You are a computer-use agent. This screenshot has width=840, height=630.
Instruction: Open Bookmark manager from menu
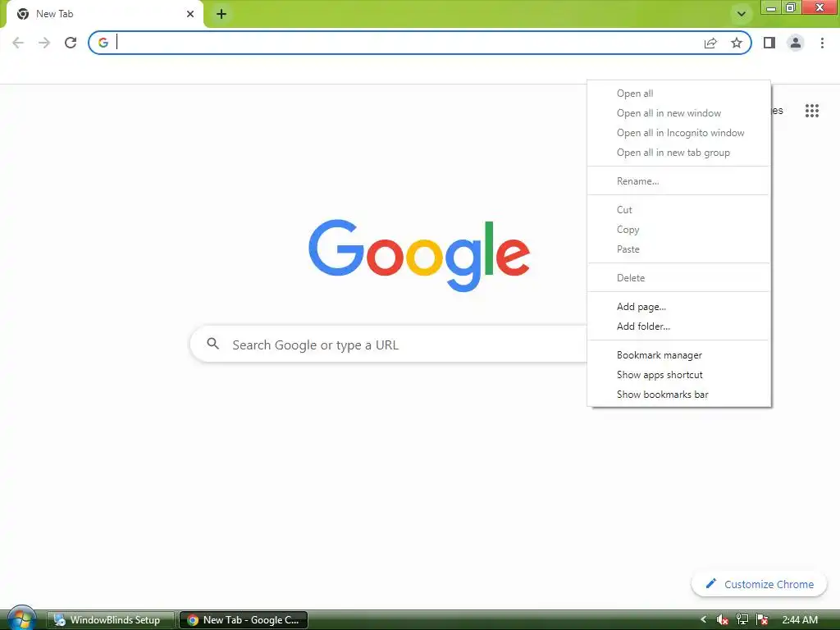tap(678, 355)
